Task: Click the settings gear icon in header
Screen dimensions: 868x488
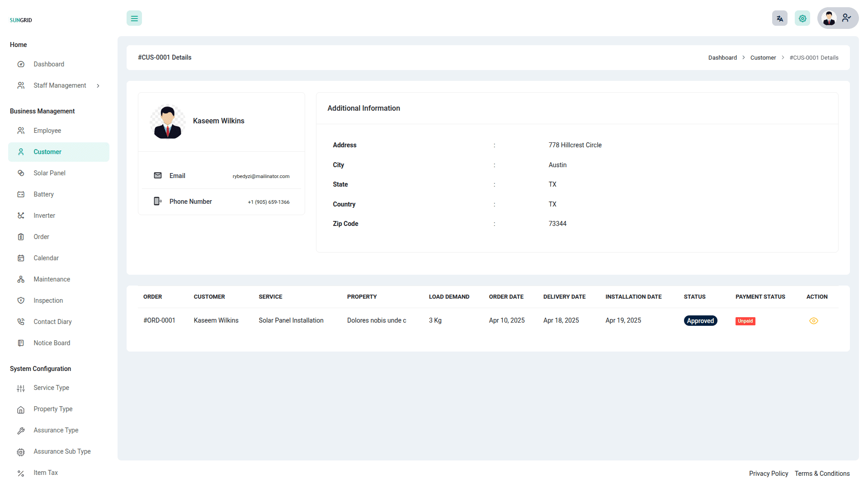Action: pos(802,18)
